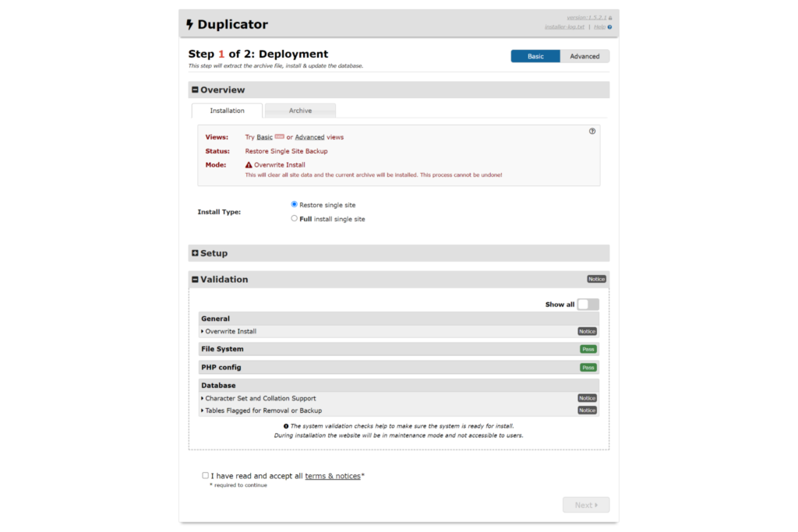Choose Full install single site radio
Image resolution: width=798 pixels, height=532 pixels.
[x=295, y=219]
